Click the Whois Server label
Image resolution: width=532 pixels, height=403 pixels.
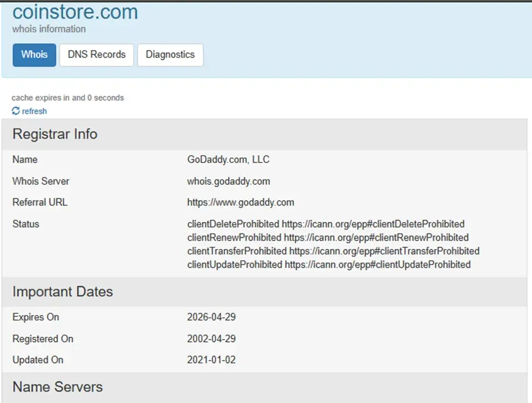pos(41,181)
